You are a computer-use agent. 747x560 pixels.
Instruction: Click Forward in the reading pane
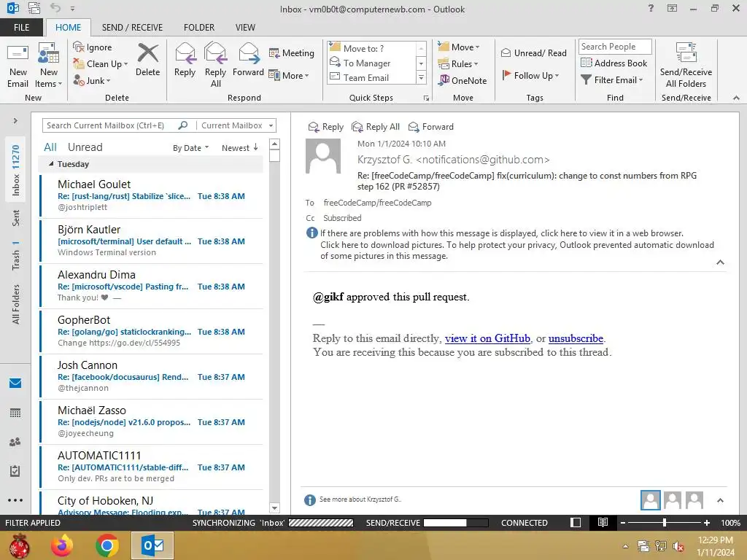(x=430, y=127)
